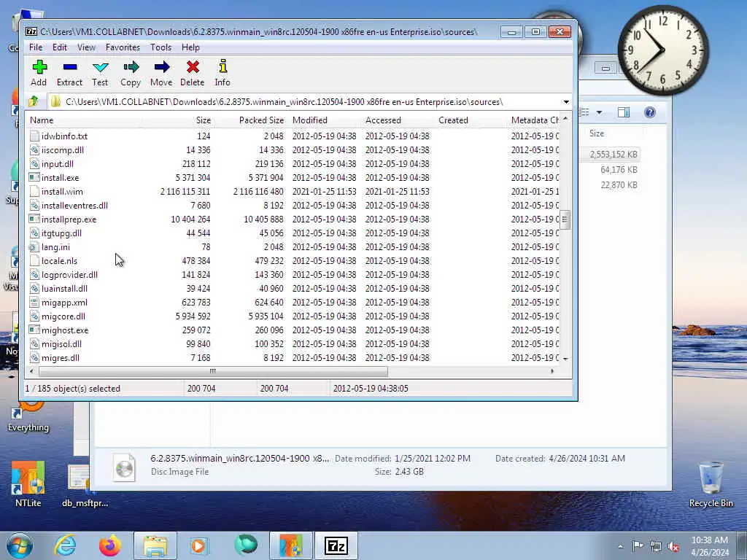Select the migcore.dll file
The height and width of the screenshot is (560, 747).
click(63, 316)
